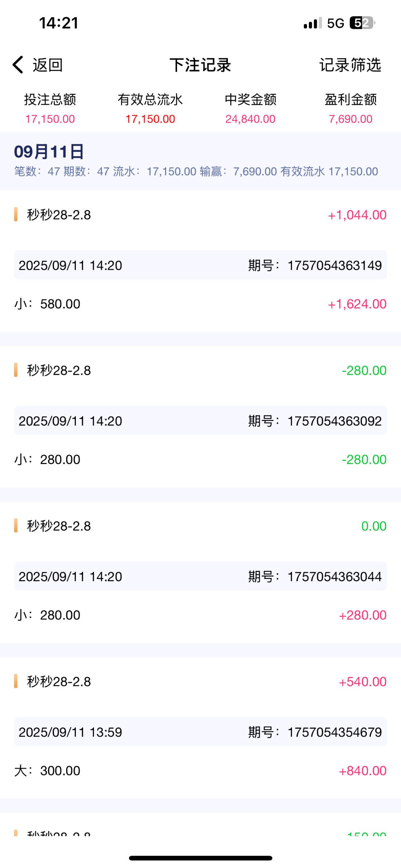Open the 记录筛选 record filter
The height and width of the screenshot is (868, 401).
(350, 65)
